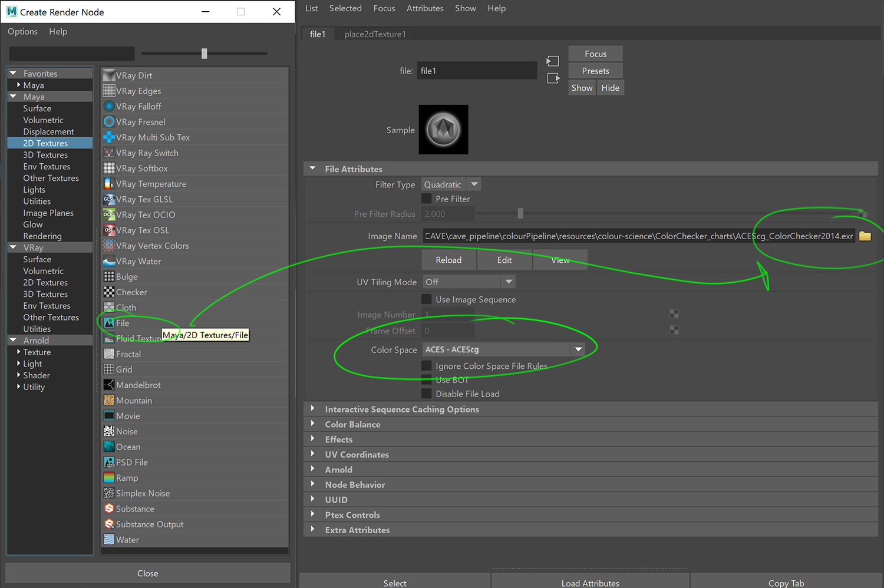Select the Fractal texture icon
The height and width of the screenshot is (588, 884).
click(109, 354)
